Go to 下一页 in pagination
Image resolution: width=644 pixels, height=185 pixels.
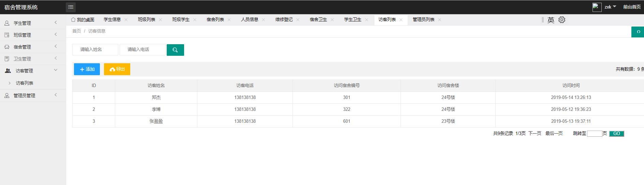coord(535,133)
